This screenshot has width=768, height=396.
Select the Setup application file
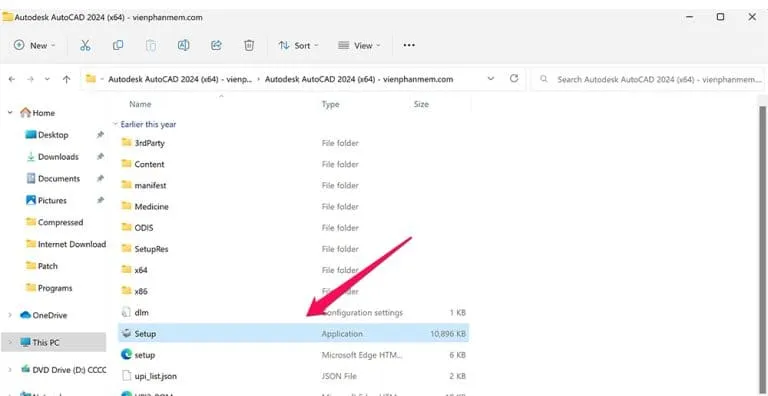pos(293,334)
